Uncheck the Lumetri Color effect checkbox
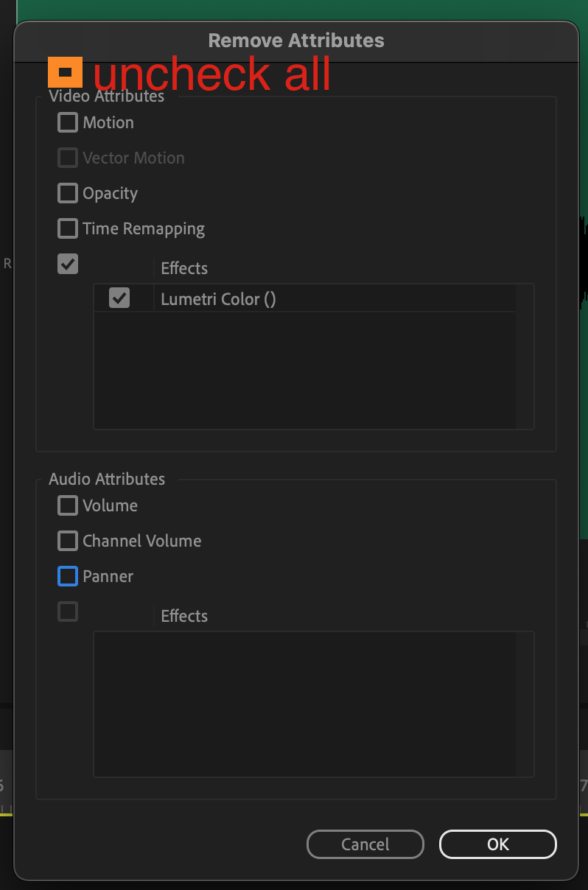 click(120, 298)
